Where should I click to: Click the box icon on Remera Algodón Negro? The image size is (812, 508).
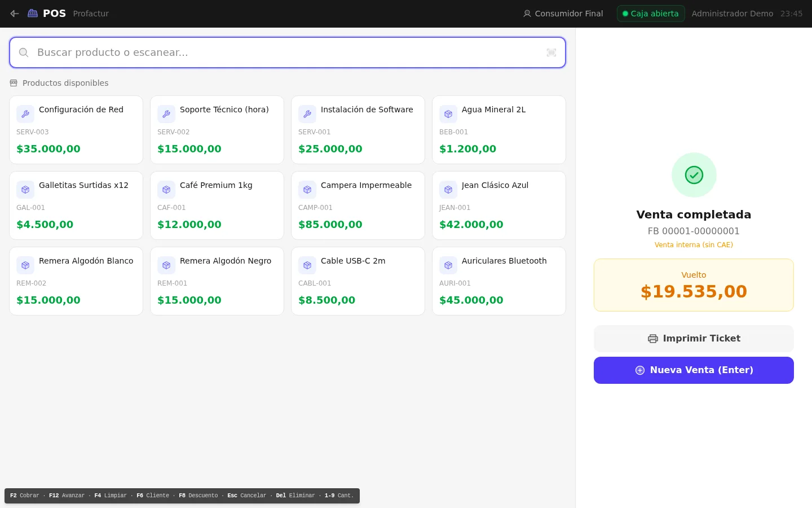(x=166, y=265)
